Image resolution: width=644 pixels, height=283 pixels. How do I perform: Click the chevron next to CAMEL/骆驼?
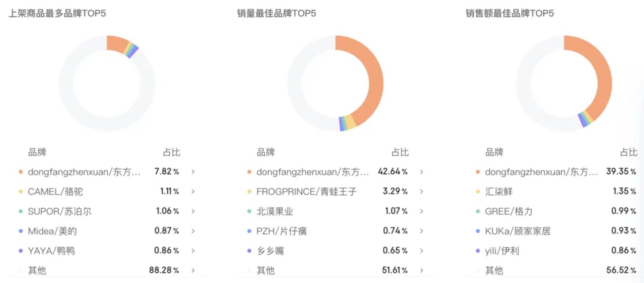click(193, 191)
